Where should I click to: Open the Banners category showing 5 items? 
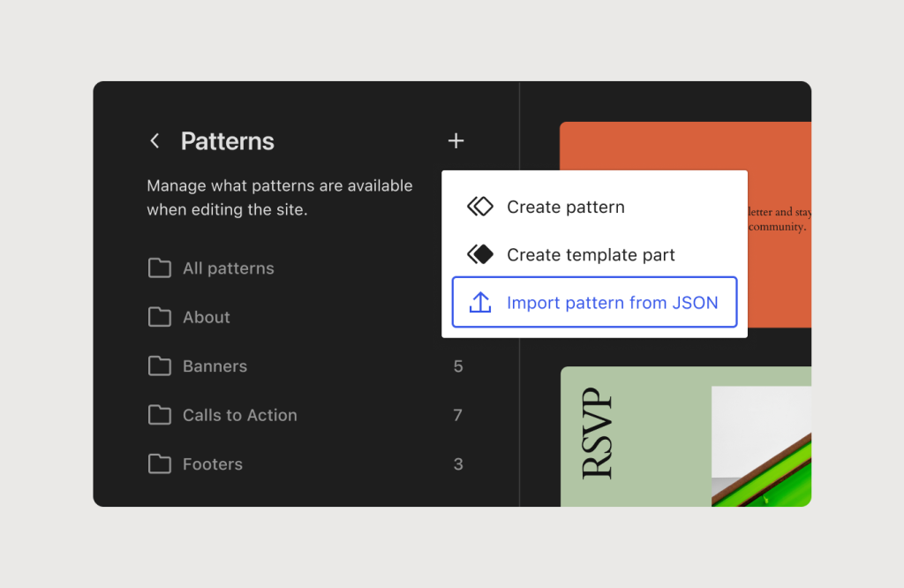[215, 366]
